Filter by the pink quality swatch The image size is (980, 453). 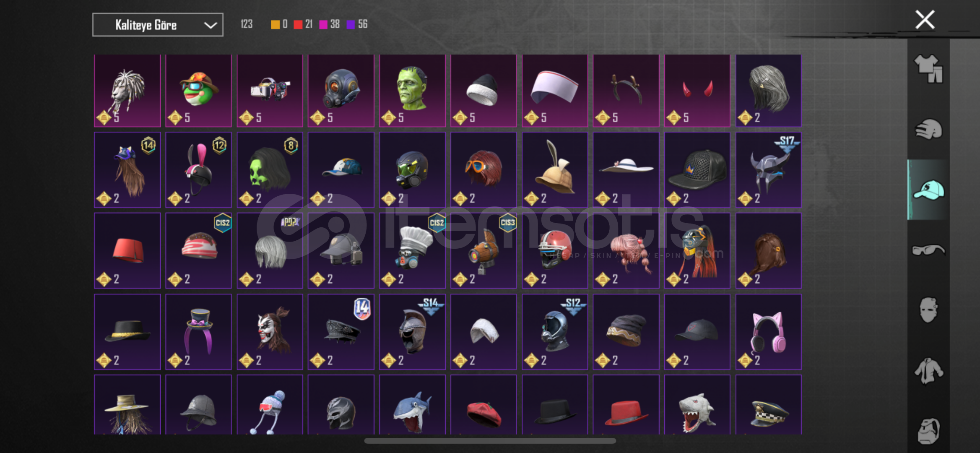[323, 25]
